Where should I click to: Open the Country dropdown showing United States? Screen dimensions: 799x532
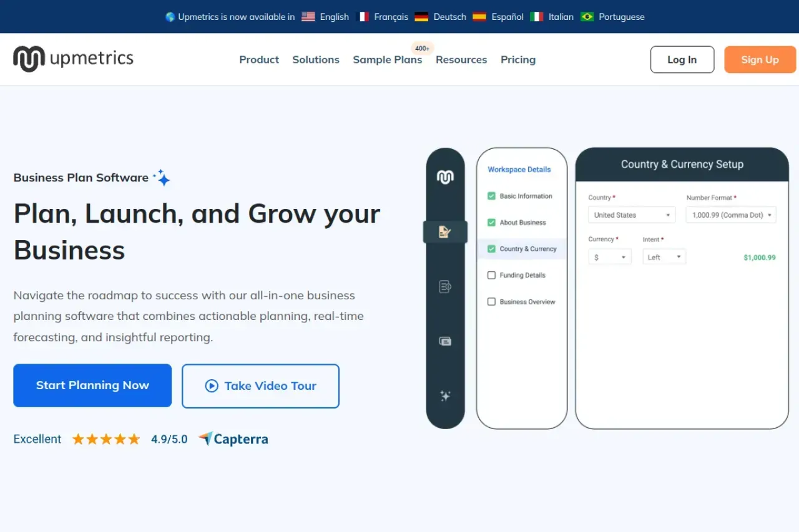click(x=632, y=215)
